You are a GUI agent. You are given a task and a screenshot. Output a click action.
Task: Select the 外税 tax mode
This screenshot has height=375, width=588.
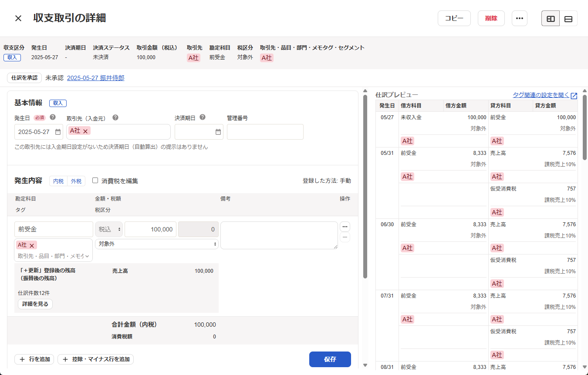tap(76, 181)
